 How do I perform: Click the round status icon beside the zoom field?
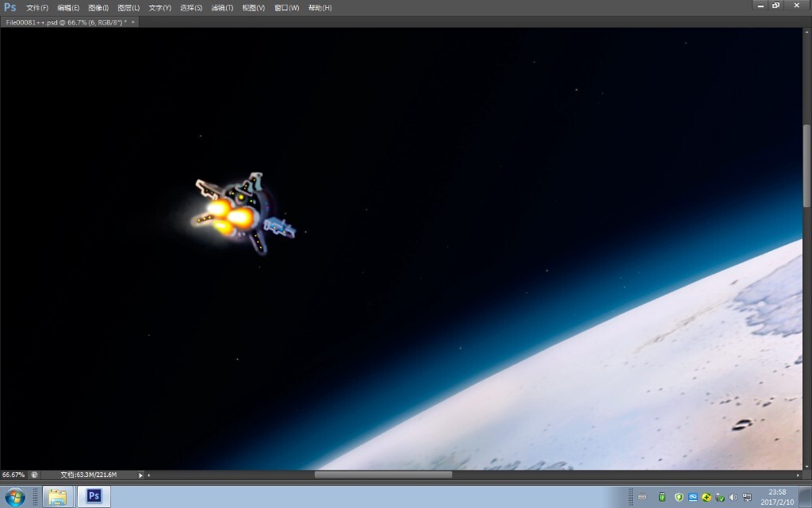click(x=34, y=475)
